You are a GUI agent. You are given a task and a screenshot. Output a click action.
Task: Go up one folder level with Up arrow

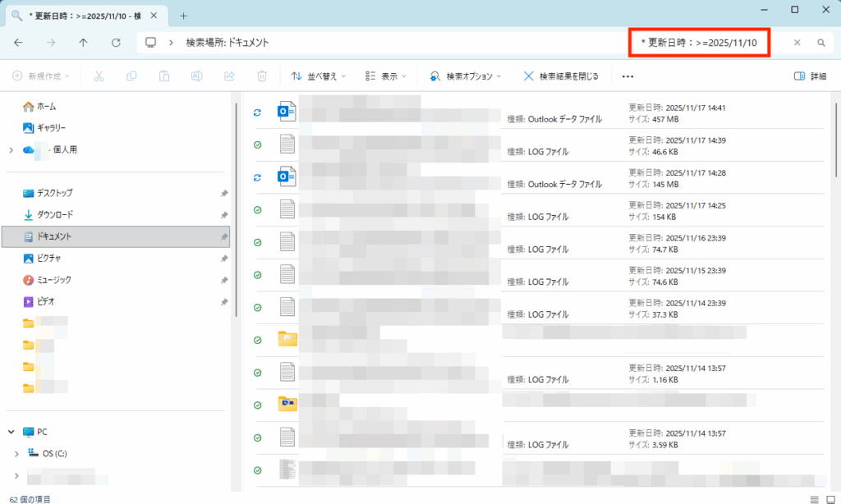click(x=83, y=43)
